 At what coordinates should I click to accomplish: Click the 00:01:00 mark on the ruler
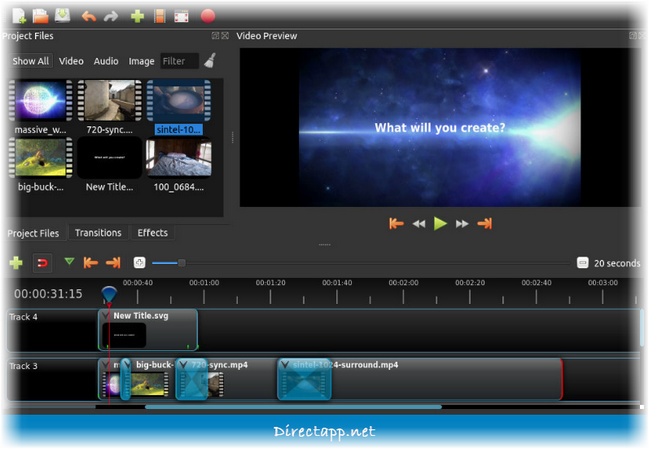(204, 283)
